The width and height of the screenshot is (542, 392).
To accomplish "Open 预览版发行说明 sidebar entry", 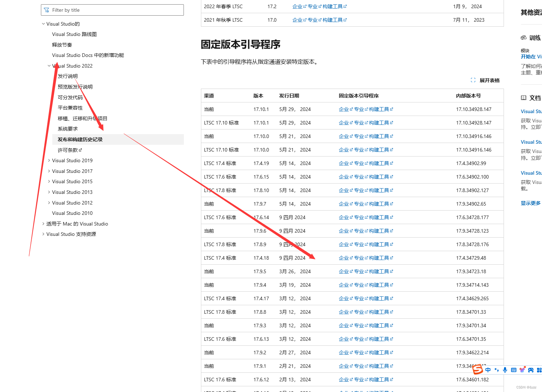I will tap(75, 87).
